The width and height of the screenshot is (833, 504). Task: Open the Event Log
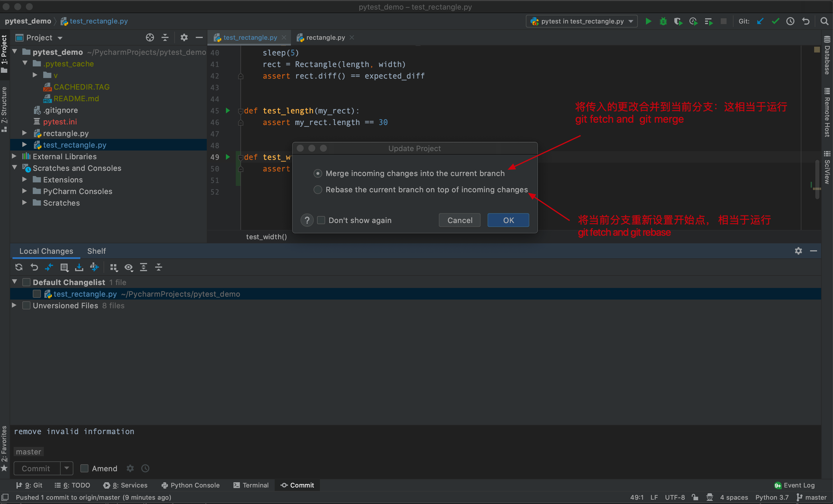pos(794,485)
